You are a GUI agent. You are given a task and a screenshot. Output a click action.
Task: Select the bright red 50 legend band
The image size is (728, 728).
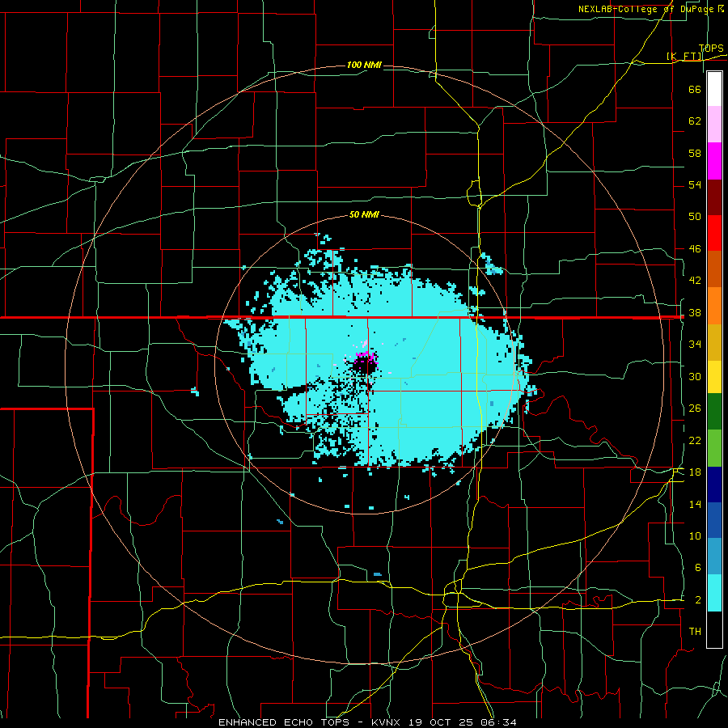(714, 233)
